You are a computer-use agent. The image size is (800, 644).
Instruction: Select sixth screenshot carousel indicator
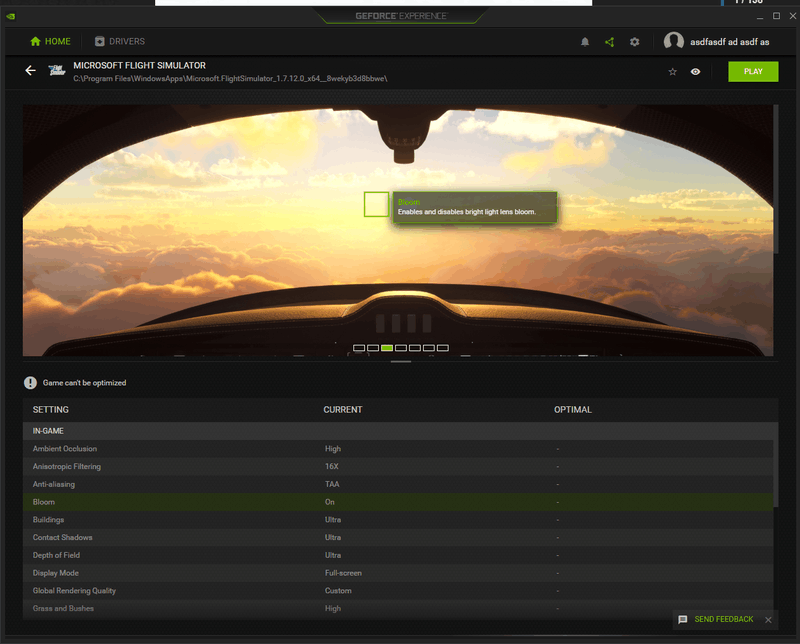[x=429, y=348]
